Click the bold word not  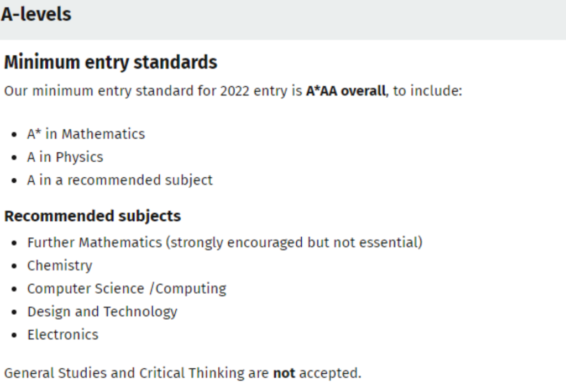(x=284, y=373)
